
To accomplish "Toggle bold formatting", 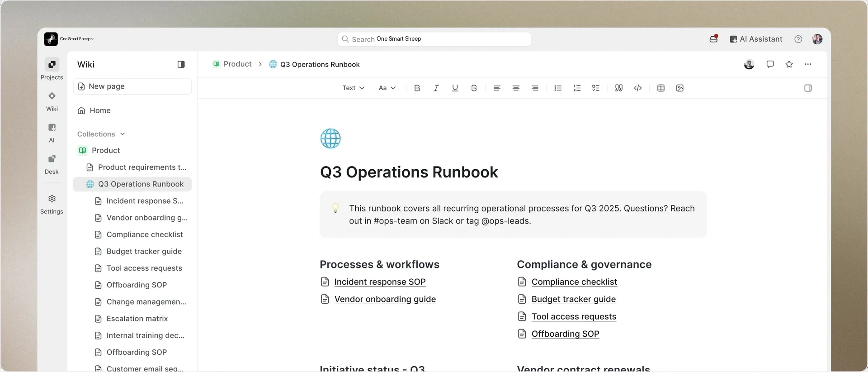I will (417, 88).
